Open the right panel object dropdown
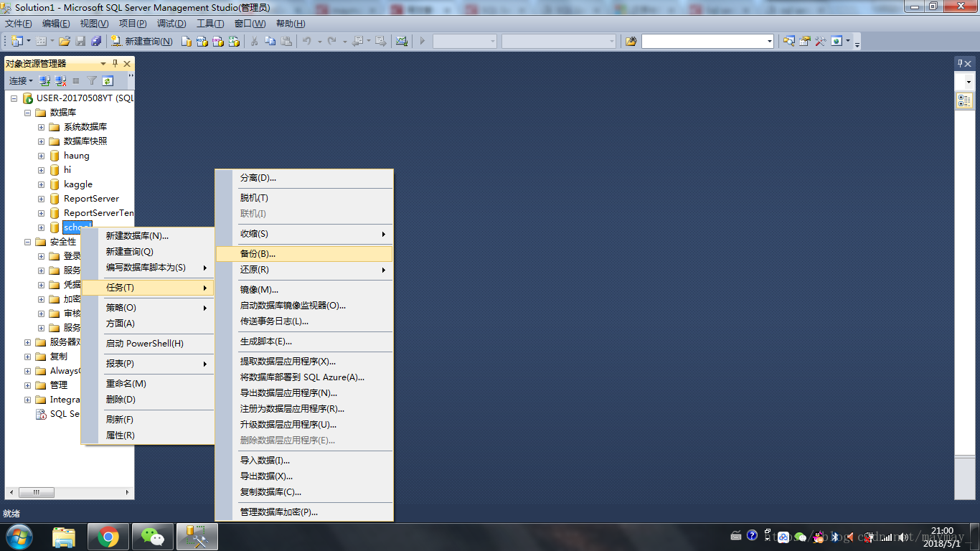 click(x=969, y=82)
